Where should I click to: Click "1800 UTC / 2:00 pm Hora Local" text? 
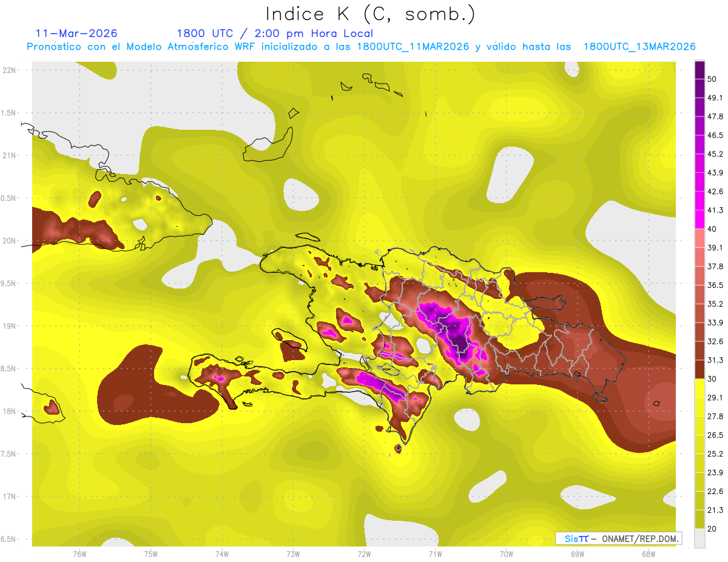tap(275, 34)
